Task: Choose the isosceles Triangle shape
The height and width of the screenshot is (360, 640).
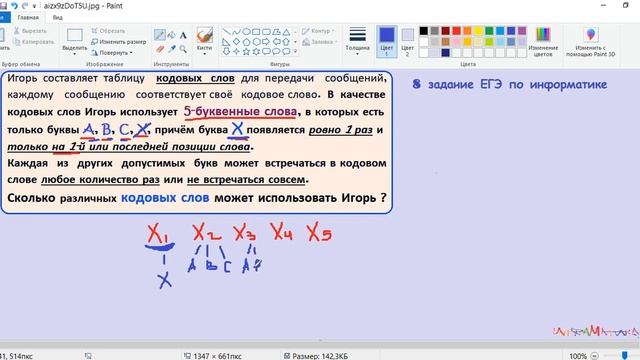Action: (286, 32)
